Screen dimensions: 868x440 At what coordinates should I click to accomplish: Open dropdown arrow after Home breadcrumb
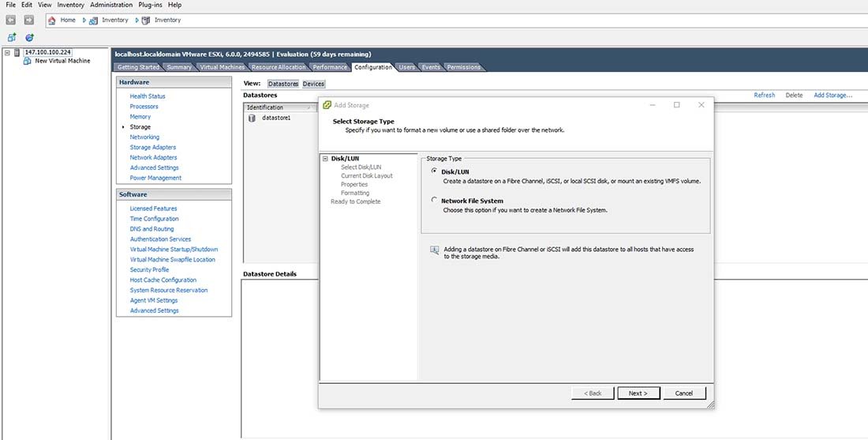click(84, 20)
